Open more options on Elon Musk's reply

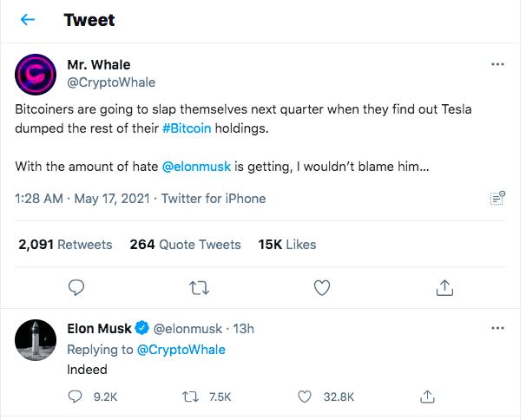pyautogui.click(x=497, y=328)
